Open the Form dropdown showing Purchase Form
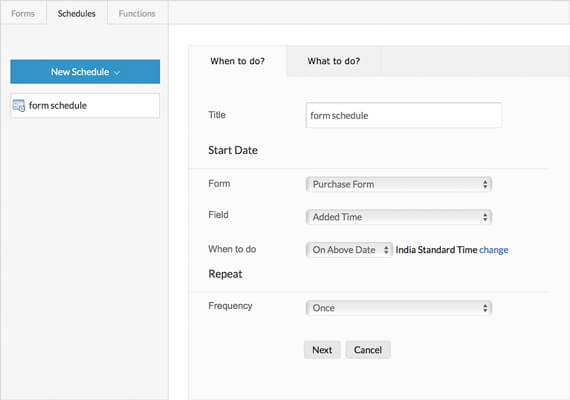Screen dimensions: 570x400 click(x=399, y=184)
